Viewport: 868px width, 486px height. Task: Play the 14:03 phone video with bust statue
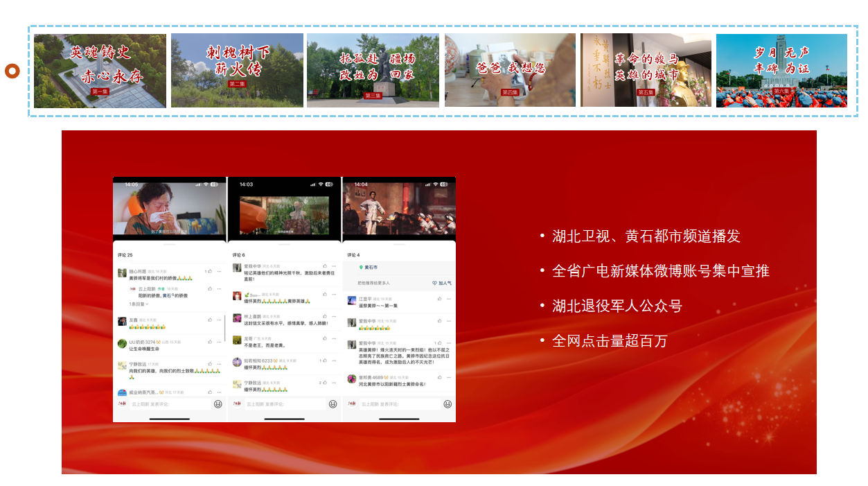pyautogui.click(x=285, y=214)
